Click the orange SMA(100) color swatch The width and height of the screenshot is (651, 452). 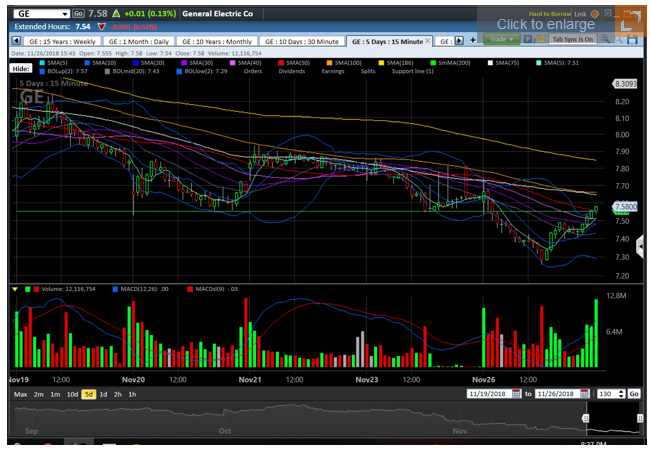[x=329, y=63]
